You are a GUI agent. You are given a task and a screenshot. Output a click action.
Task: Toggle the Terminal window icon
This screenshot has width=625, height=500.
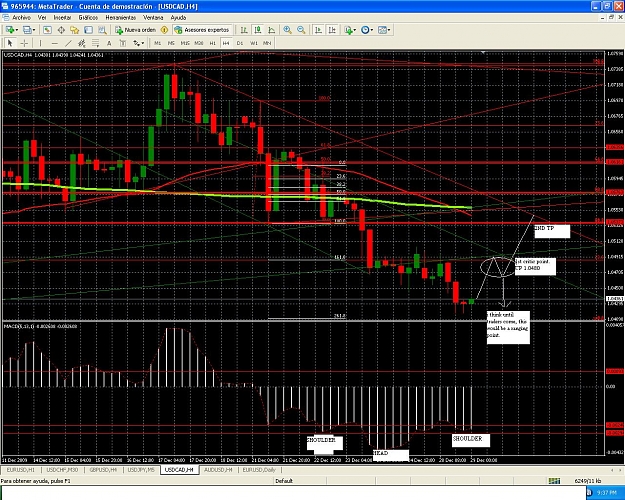point(88,30)
